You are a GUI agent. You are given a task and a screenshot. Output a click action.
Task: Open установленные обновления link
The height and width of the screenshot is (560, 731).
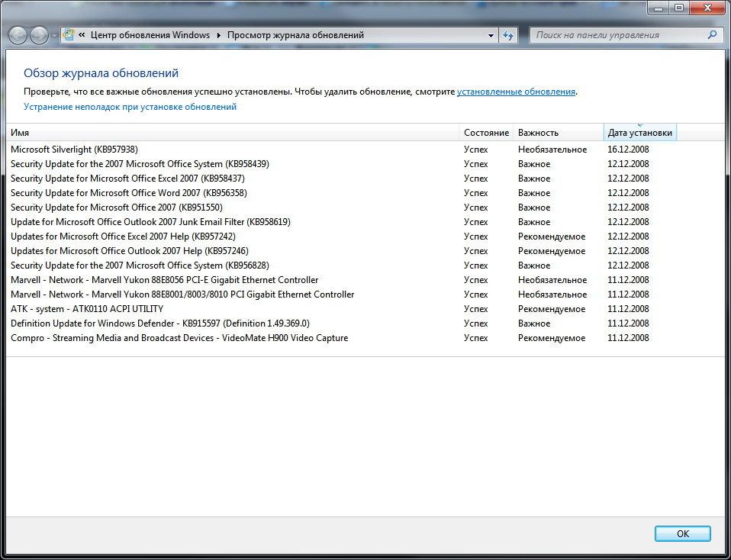[x=516, y=92]
